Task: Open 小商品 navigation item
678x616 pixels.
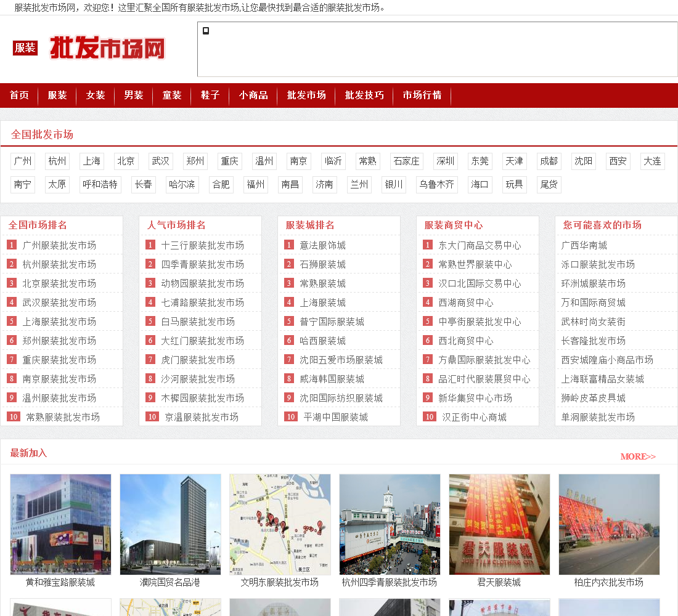Action: click(x=253, y=95)
